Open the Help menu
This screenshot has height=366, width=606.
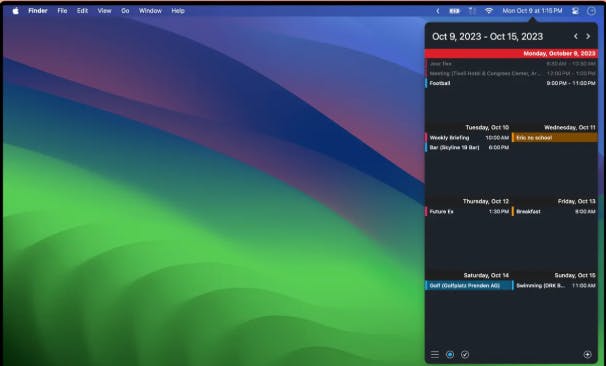pyautogui.click(x=178, y=11)
